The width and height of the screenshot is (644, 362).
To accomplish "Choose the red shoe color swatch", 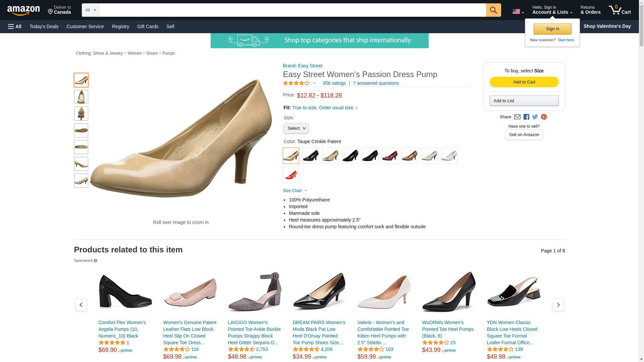I will 291,175.
